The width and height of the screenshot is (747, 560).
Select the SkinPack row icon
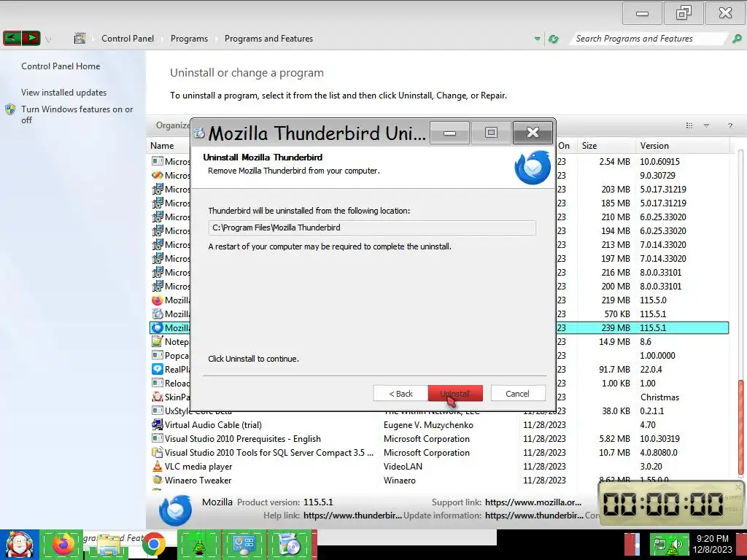click(158, 397)
